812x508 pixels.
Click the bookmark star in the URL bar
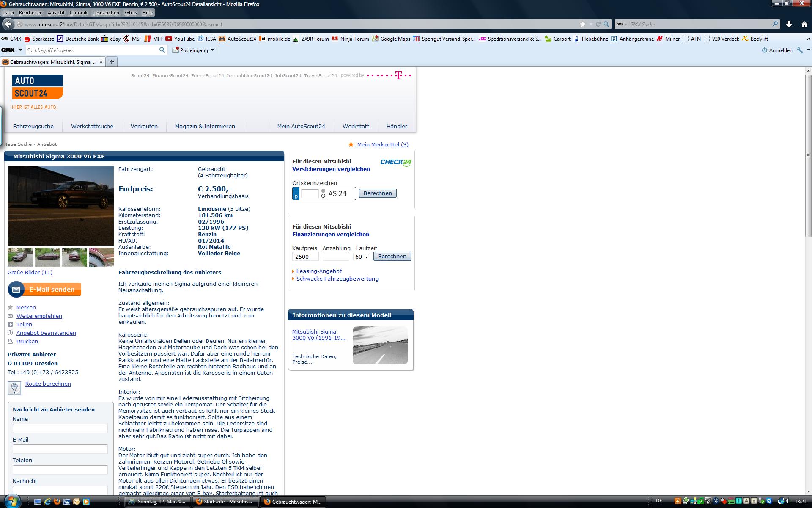(x=583, y=24)
